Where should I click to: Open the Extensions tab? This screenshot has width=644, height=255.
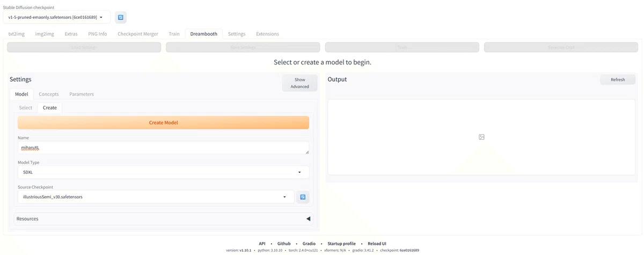coord(267,34)
